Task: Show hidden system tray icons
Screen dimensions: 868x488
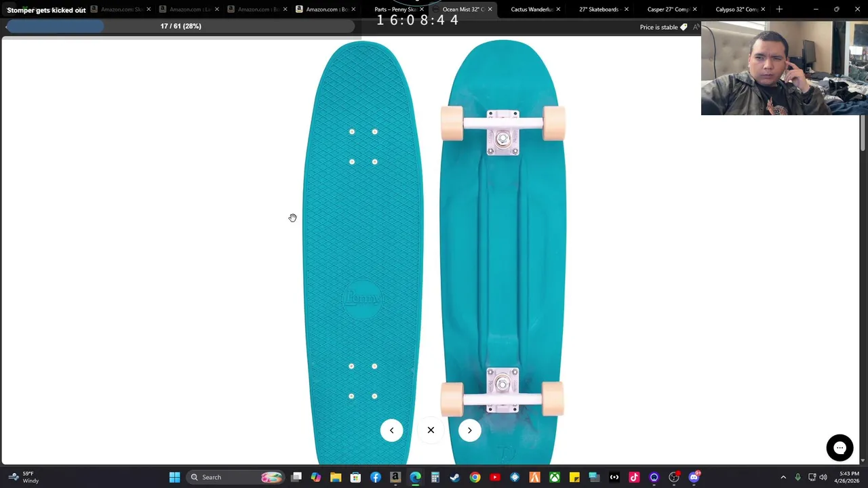Action: click(x=783, y=477)
